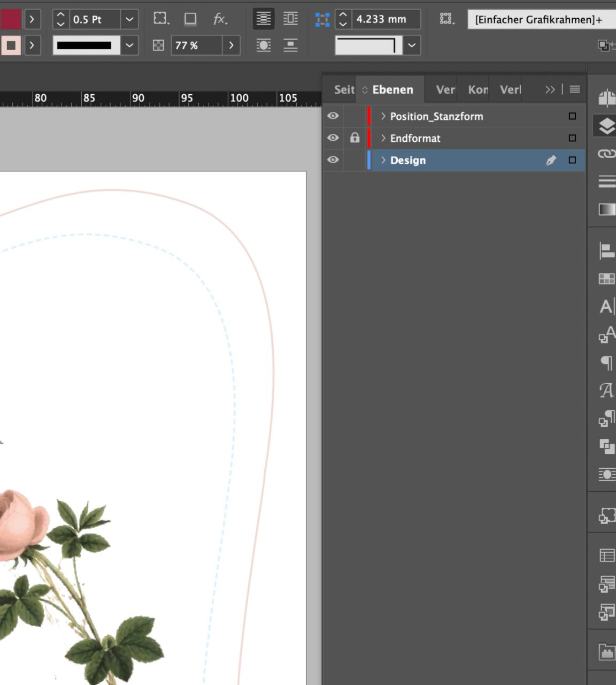Switch to the Kon tab
Image resolution: width=616 pixels, height=685 pixels.
coord(478,89)
